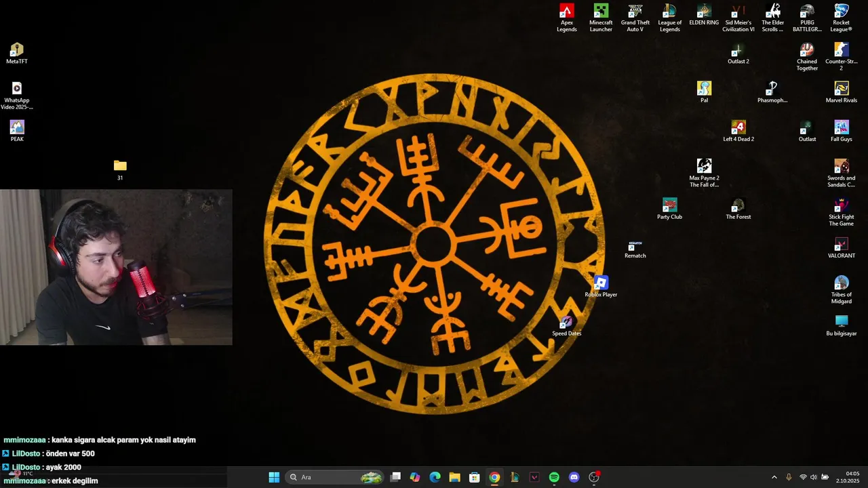
Task: Open OBS Studio from the taskbar
Action: click(594, 477)
